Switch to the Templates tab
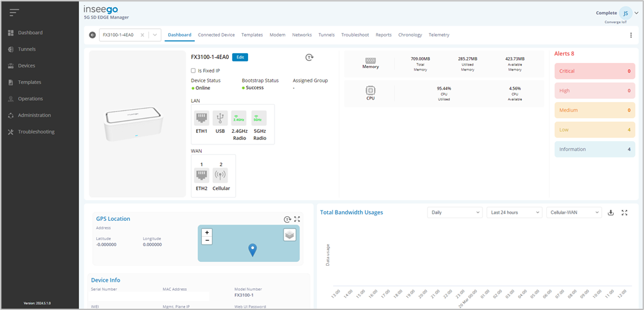Image resolution: width=644 pixels, height=310 pixels. 252,35
